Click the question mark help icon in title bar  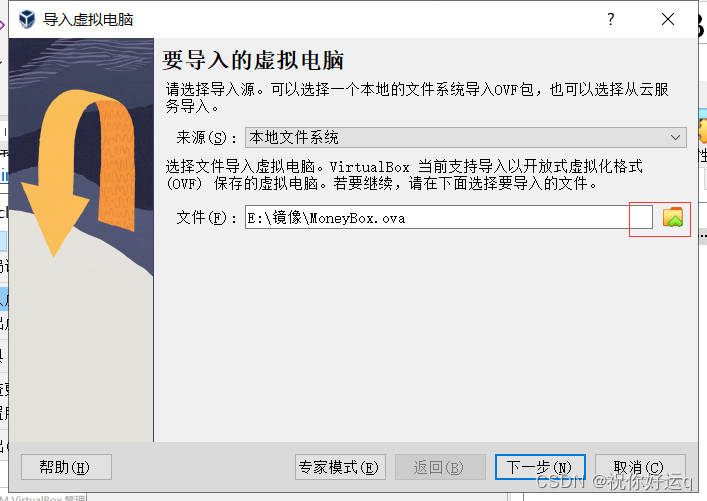(611, 19)
